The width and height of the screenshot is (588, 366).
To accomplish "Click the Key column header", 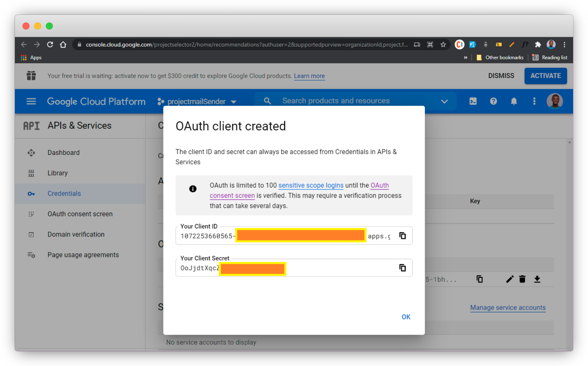I will [x=475, y=201].
